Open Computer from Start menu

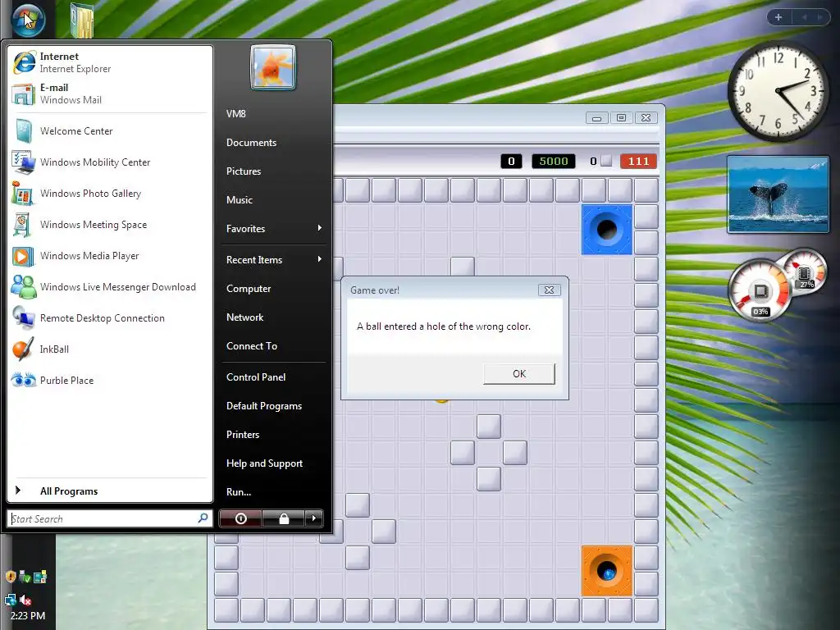249,289
